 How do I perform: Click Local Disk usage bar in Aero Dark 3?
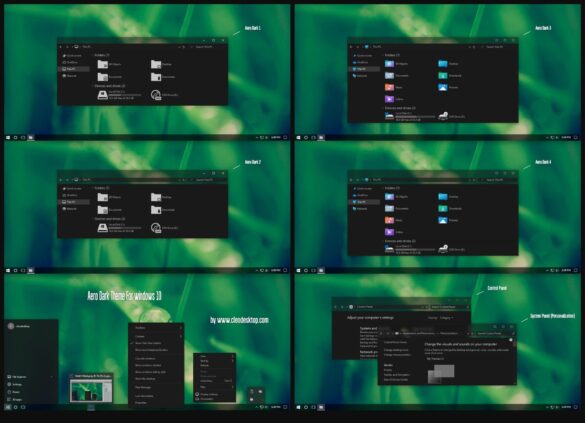click(x=415, y=117)
